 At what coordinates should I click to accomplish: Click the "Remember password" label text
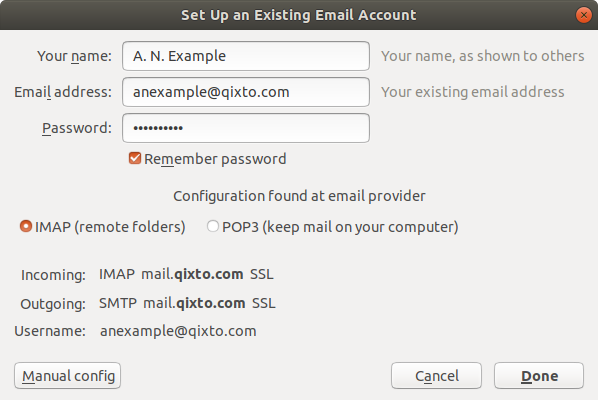pyautogui.click(x=215, y=159)
